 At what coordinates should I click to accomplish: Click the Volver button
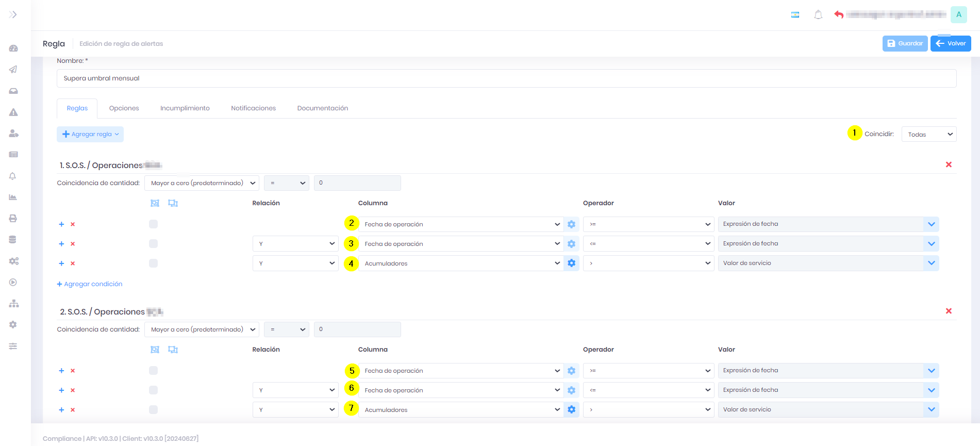click(950, 44)
